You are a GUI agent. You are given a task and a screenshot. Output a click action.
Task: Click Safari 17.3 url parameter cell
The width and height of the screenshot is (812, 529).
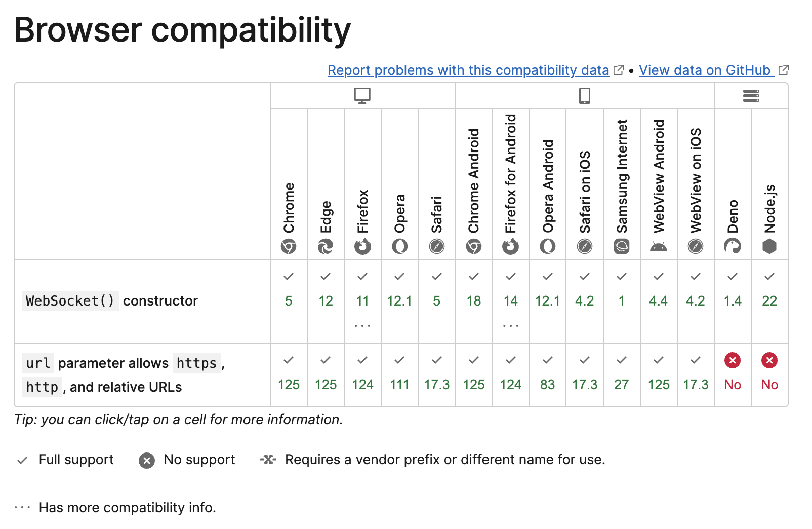pos(437,375)
